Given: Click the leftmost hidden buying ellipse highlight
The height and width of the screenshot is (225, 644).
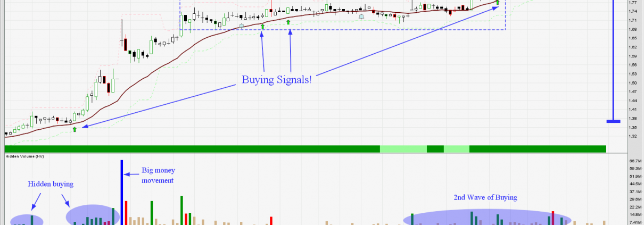Looking at the screenshot, I should point(26,220).
